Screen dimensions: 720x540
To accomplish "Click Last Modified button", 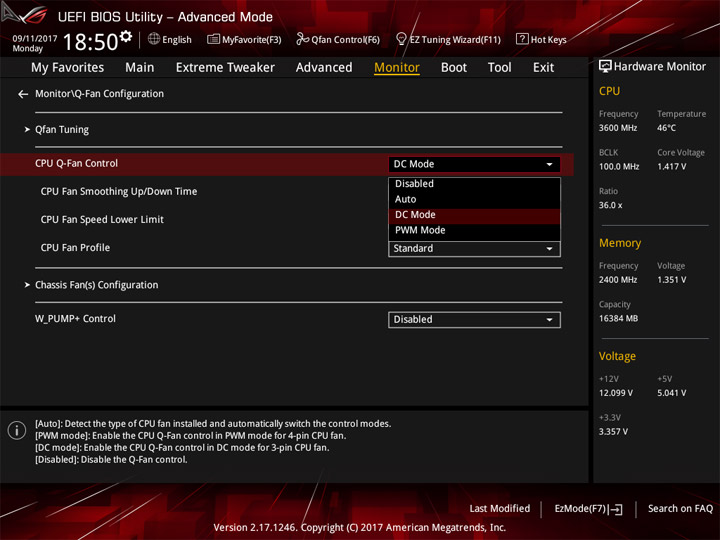I will click(500, 509).
